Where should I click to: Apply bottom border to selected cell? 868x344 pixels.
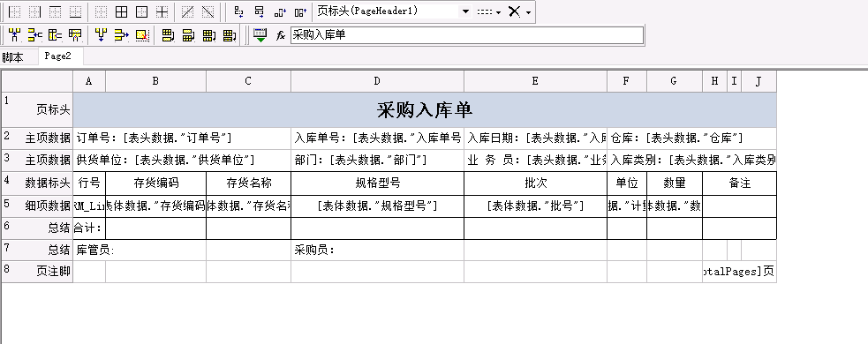coord(76,11)
